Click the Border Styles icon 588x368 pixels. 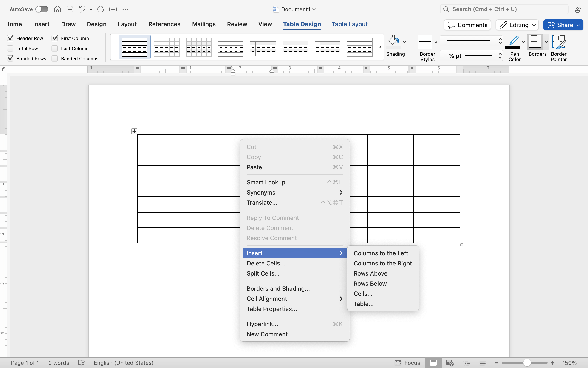[x=425, y=42]
